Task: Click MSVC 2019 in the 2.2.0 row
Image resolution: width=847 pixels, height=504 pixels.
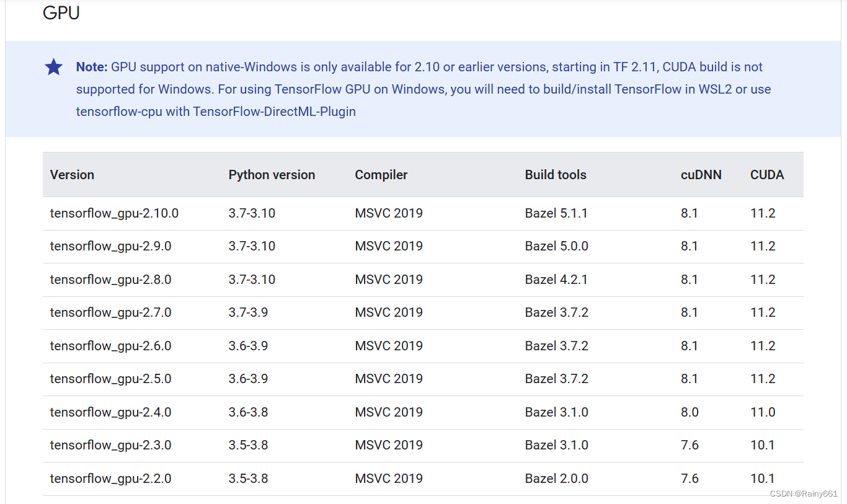Action: pos(389,479)
